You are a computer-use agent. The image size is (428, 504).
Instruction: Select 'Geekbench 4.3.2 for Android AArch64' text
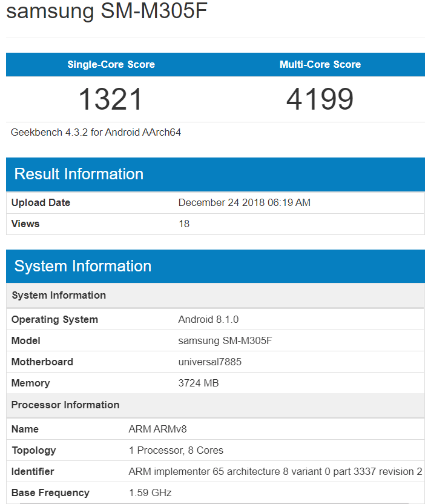coord(96,133)
